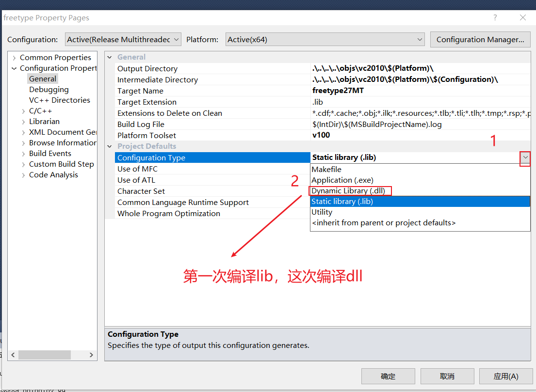Open Configuration Manager
536x392 pixels.
(480, 40)
